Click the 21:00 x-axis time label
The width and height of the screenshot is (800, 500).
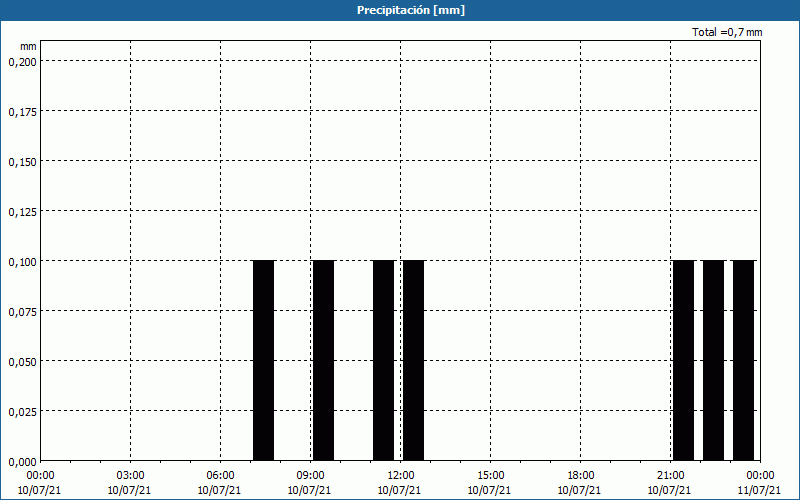click(670, 476)
